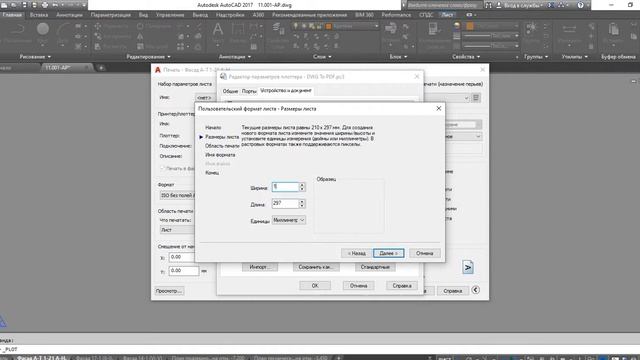Click the Импорт... button
The image size is (640, 360).
(260, 267)
